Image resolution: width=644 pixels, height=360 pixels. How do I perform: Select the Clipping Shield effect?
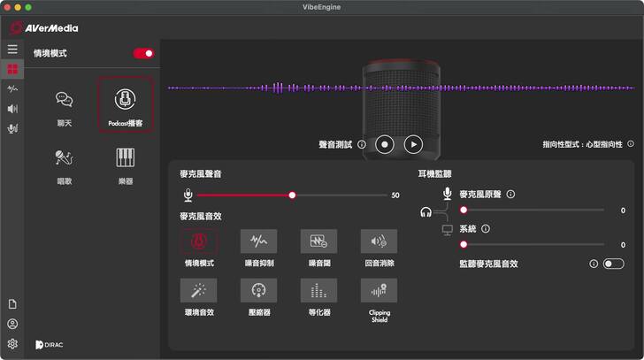tap(379, 291)
